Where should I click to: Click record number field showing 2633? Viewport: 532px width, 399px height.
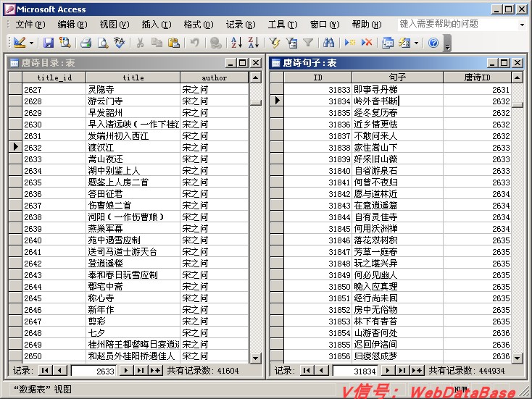[x=93, y=371]
